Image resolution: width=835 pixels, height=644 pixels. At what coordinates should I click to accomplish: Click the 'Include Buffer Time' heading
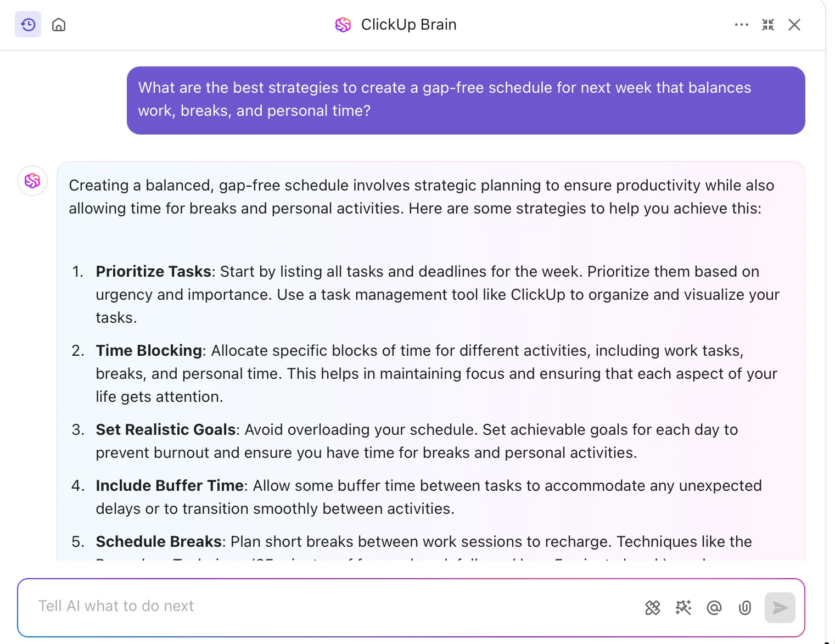[170, 486]
